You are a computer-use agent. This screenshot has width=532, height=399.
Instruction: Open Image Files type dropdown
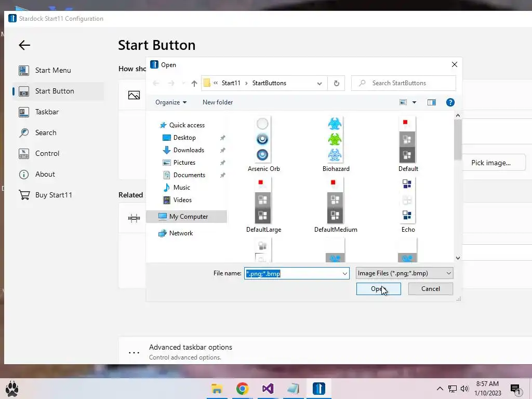404,273
